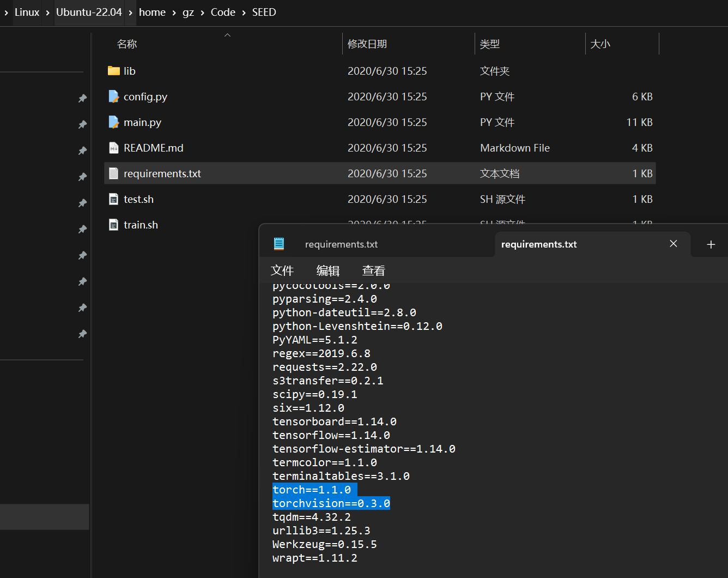
Task: Click the torchvision==0.3.0 line
Action: (331, 503)
